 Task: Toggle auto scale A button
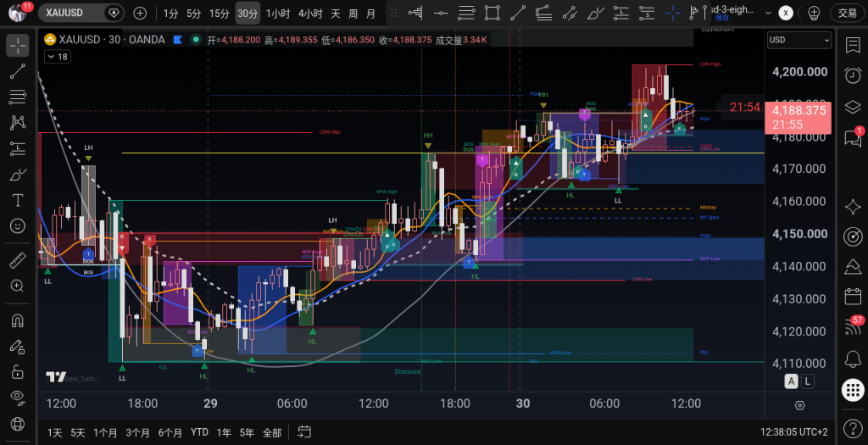tap(793, 381)
